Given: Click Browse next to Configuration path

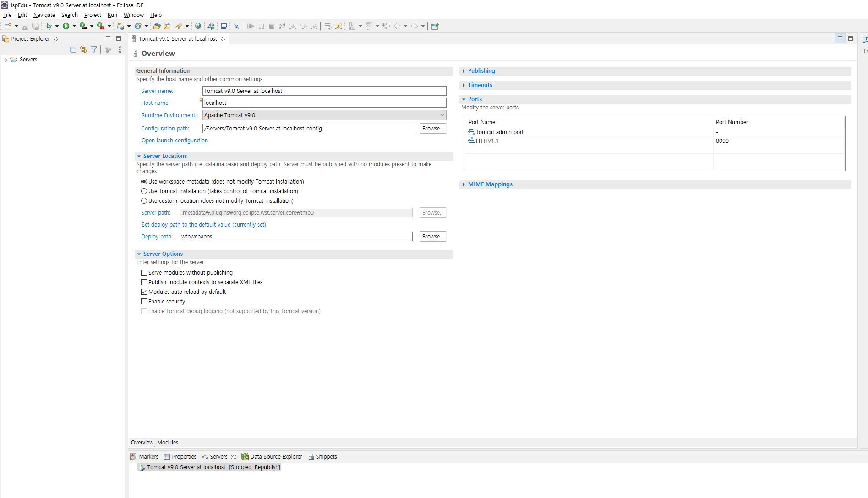Looking at the screenshot, I should pyautogui.click(x=433, y=129).
